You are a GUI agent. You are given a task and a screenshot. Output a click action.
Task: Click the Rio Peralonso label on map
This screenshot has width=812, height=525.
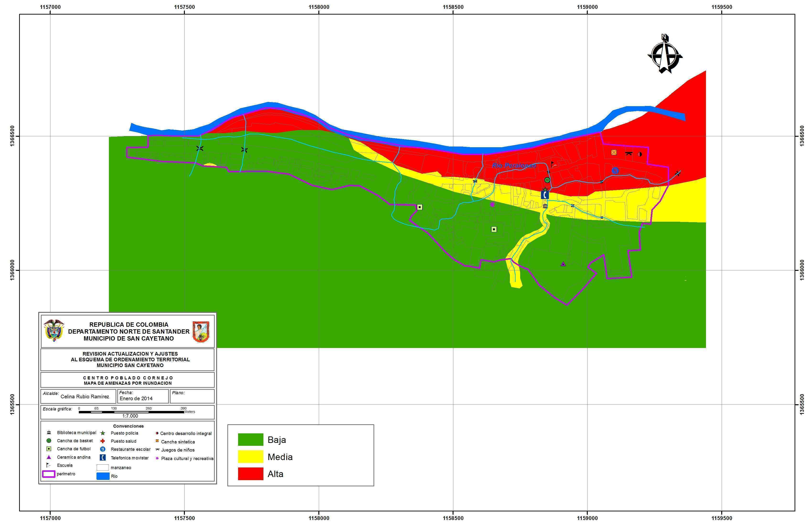click(x=514, y=166)
